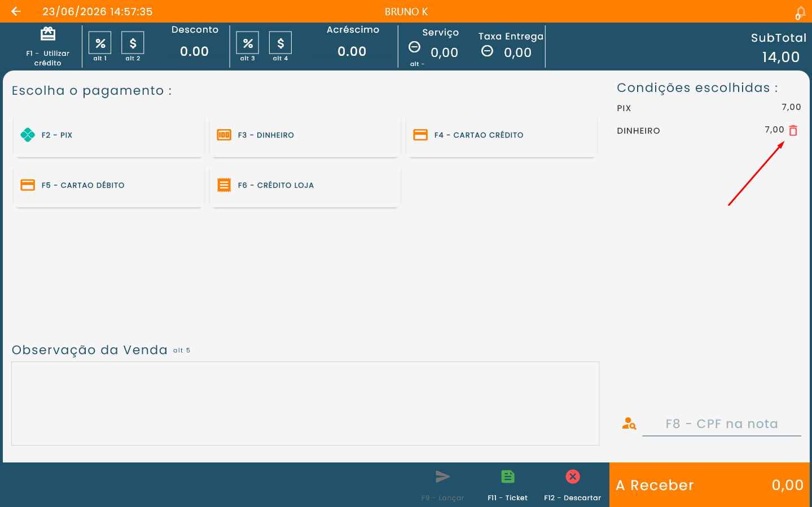Click the date and time 23/06/2026 14:57:35

(98, 12)
